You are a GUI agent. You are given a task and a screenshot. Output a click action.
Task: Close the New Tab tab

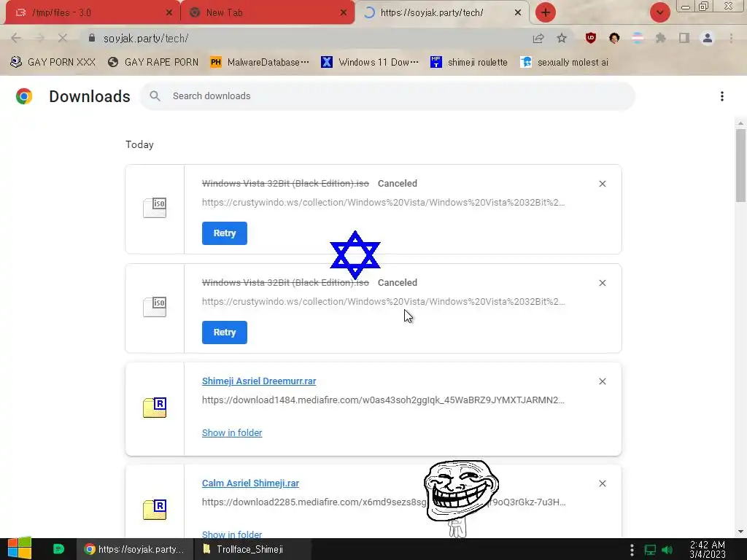click(343, 13)
